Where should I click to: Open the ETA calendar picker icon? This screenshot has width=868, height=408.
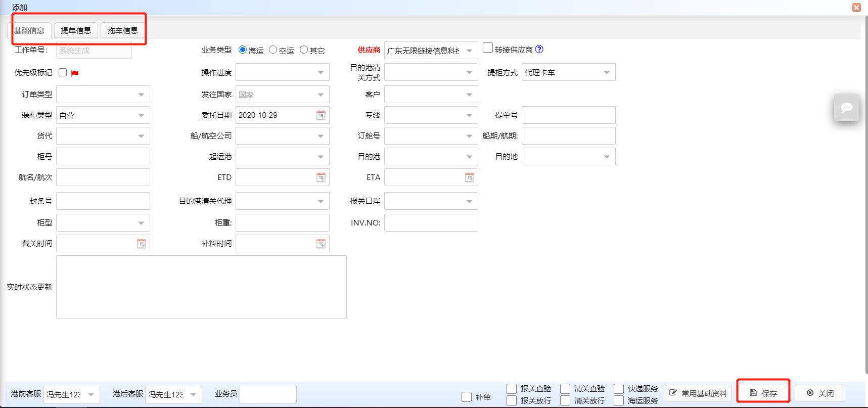[x=470, y=177]
